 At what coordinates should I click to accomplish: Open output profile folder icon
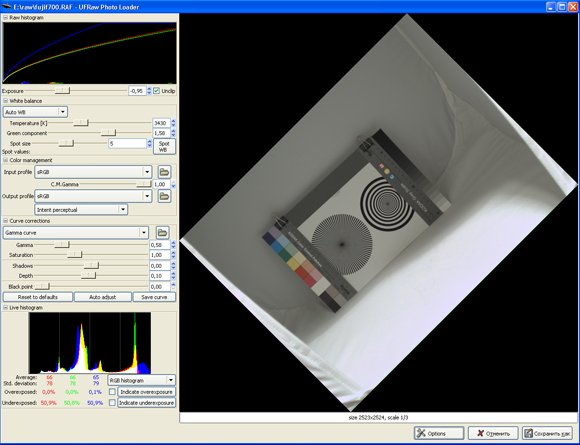pos(164,196)
